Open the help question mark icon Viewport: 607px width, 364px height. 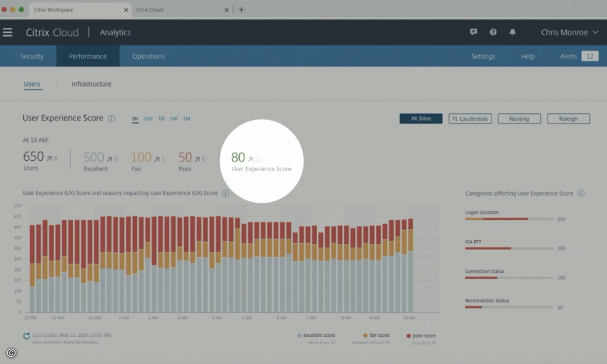(493, 32)
